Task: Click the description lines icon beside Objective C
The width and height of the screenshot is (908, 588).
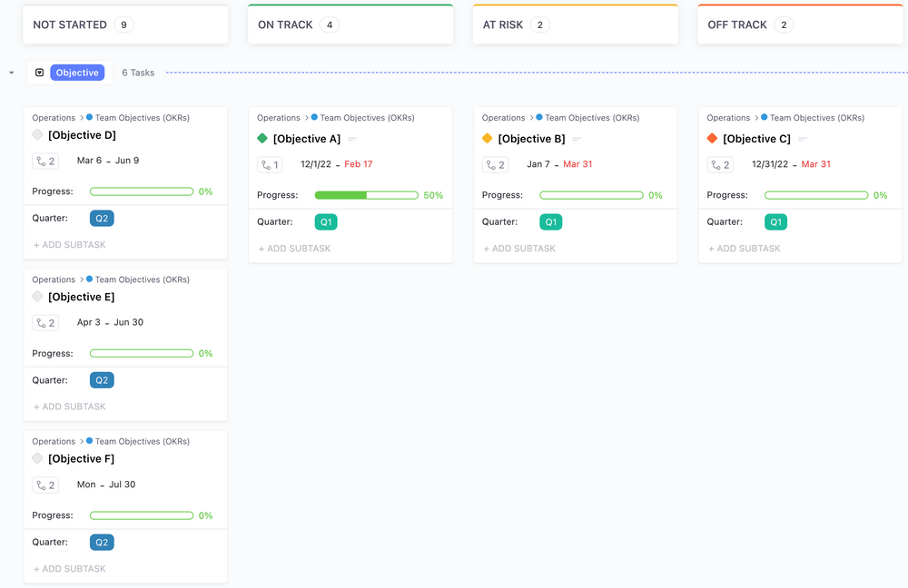Action: click(x=802, y=140)
